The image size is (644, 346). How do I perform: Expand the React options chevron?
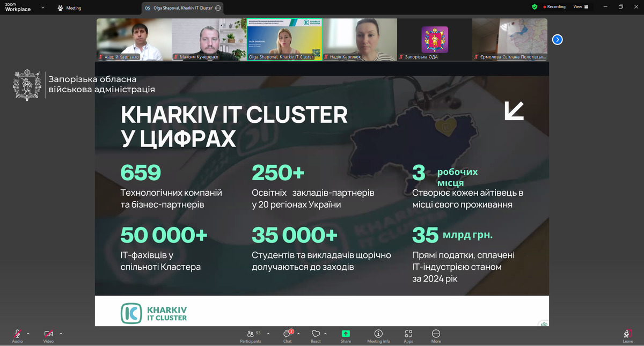[326, 333]
